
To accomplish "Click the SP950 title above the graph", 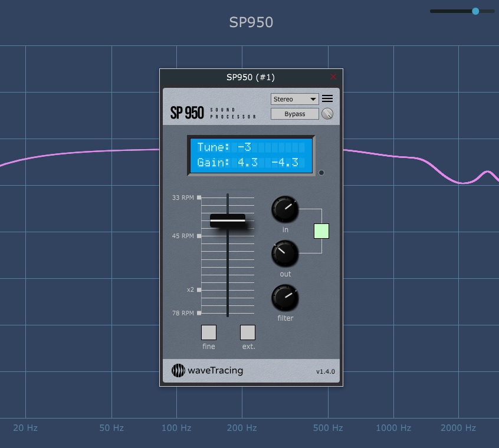I will click(x=251, y=22).
